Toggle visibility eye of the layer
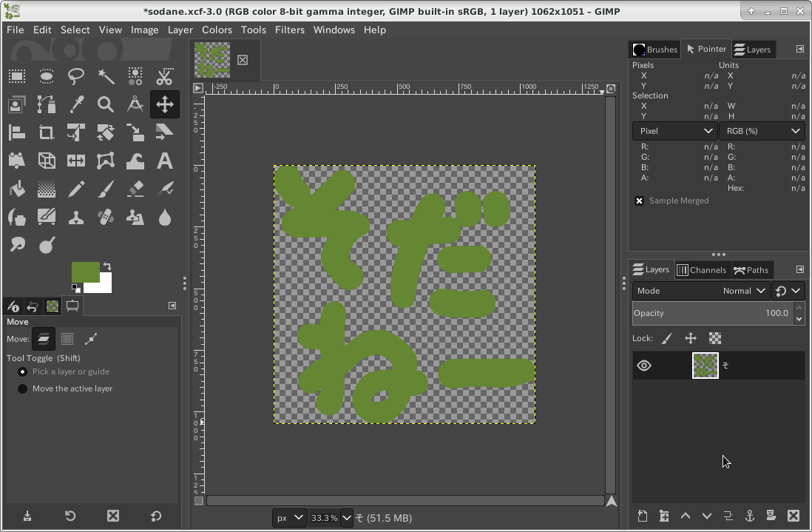Viewport: 812px width, 532px height. [x=643, y=366]
